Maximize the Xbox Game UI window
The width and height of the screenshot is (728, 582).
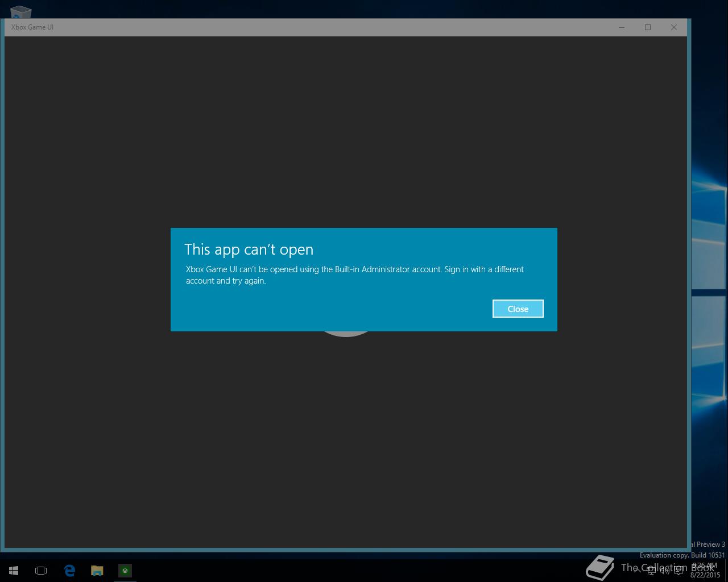click(648, 27)
